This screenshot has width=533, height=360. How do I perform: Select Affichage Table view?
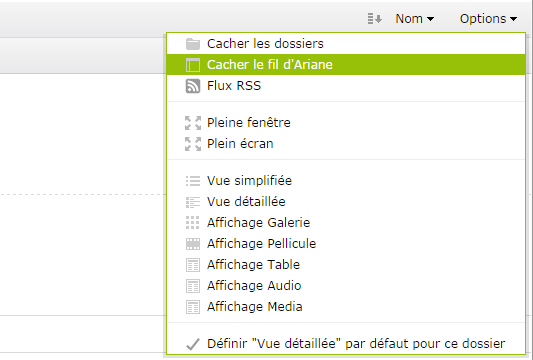[x=346, y=265]
